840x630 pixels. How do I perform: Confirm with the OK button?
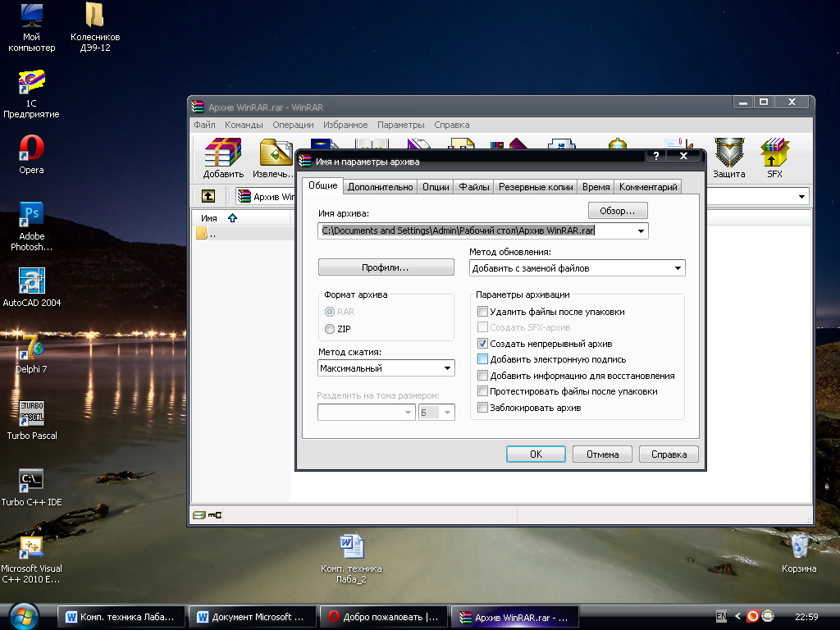pos(536,454)
